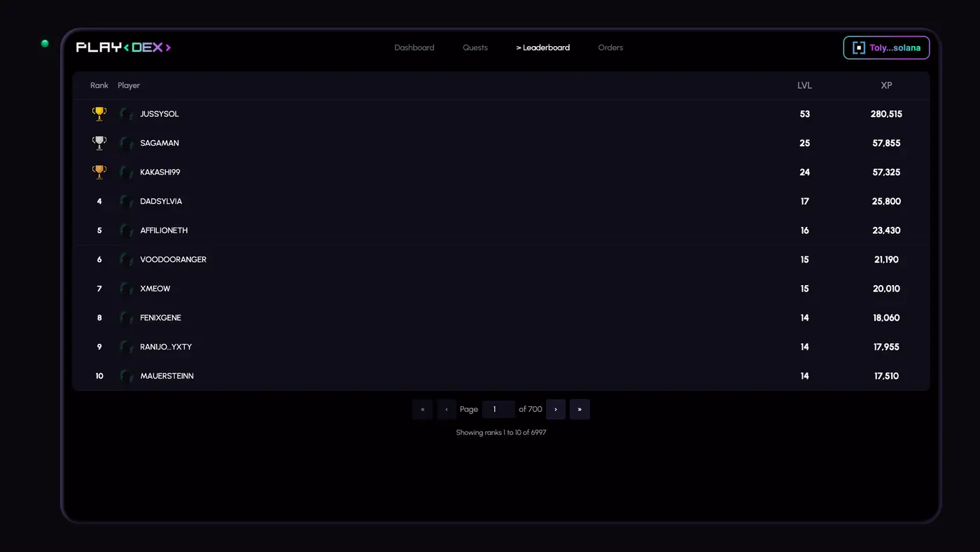
Task: Open the Orders tab
Action: pos(610,48)
